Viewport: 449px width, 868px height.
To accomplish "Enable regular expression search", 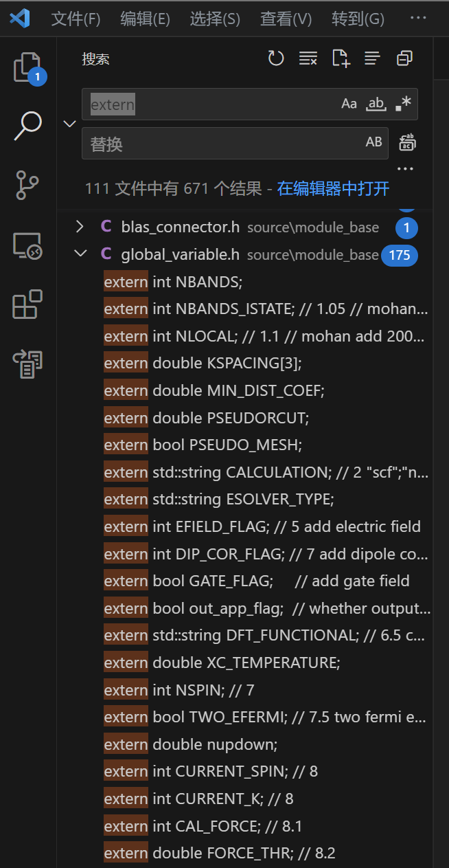I will click(x=403, y=104).
